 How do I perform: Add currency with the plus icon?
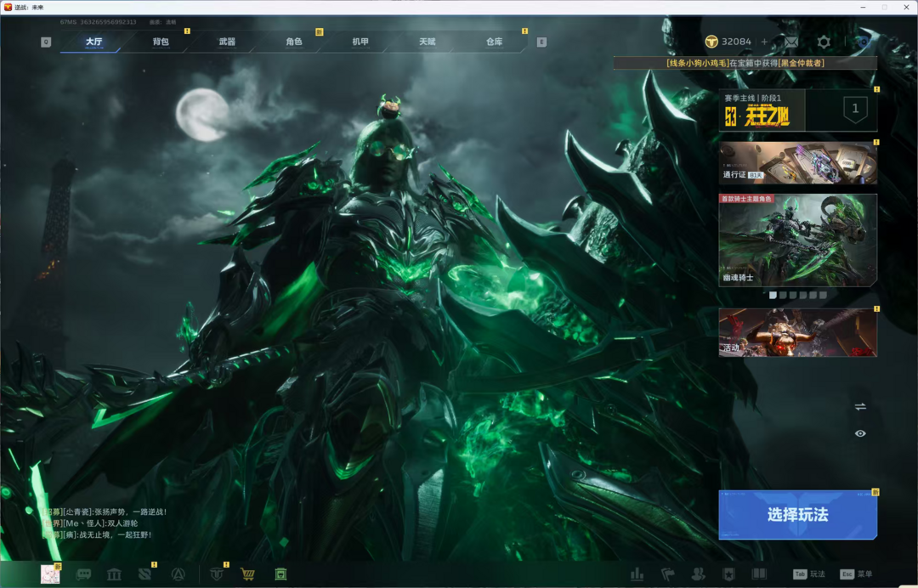[x=764, y=42]
